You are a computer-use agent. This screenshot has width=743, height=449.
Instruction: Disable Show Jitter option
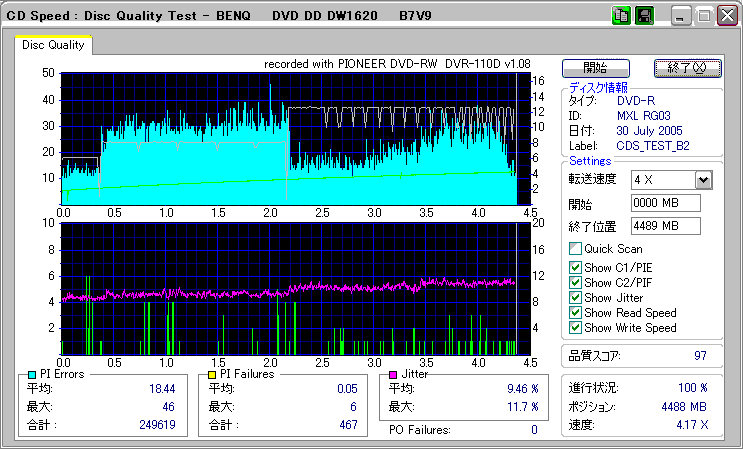575,297
